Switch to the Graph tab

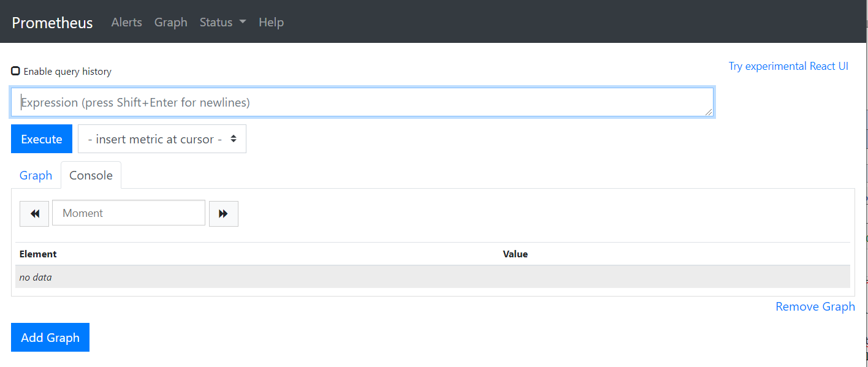tap(36, 175)
